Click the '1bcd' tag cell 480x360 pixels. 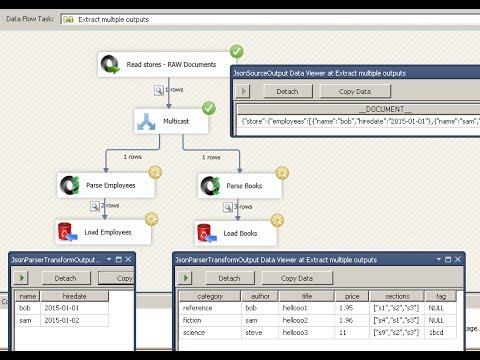[x=441, y=333]
